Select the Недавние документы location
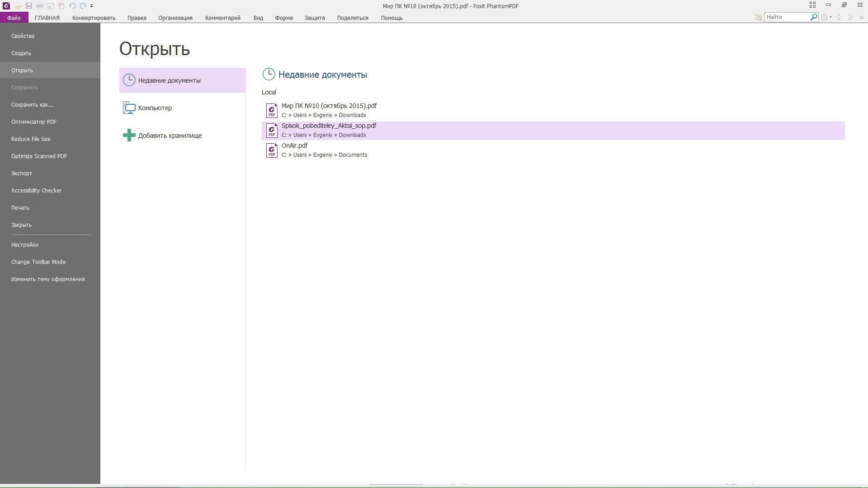The height and width of the screenshot is (488, 868). [182, 80]
